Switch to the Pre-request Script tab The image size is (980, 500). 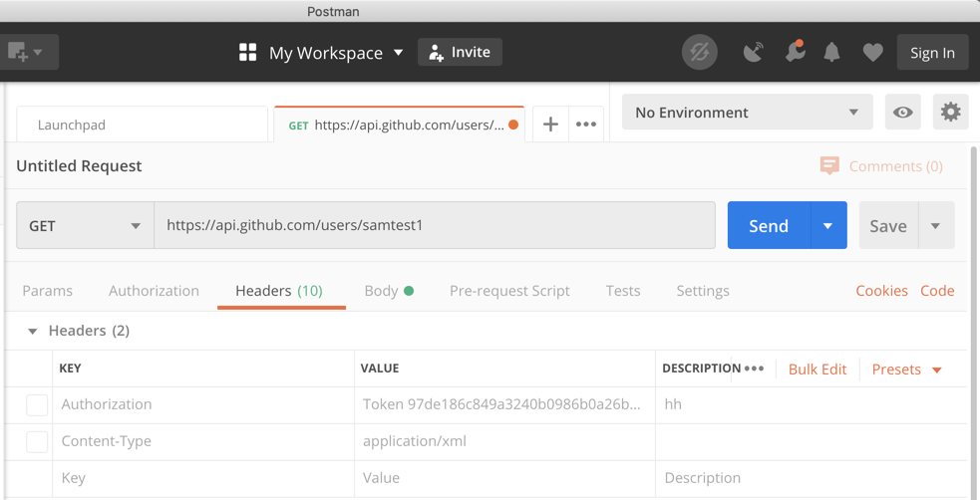509,291
